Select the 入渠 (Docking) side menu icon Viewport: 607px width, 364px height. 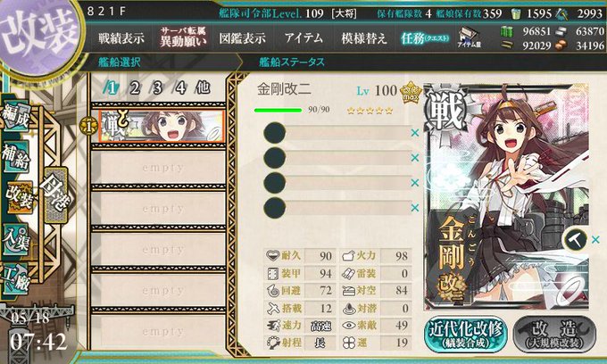tap(15, 240)
